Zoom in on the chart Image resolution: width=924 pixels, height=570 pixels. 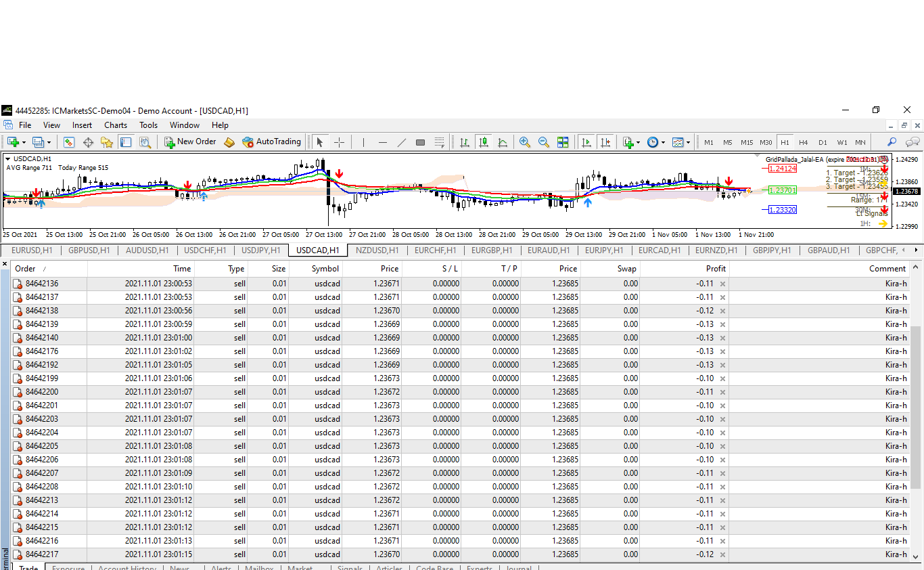(524, 142)
